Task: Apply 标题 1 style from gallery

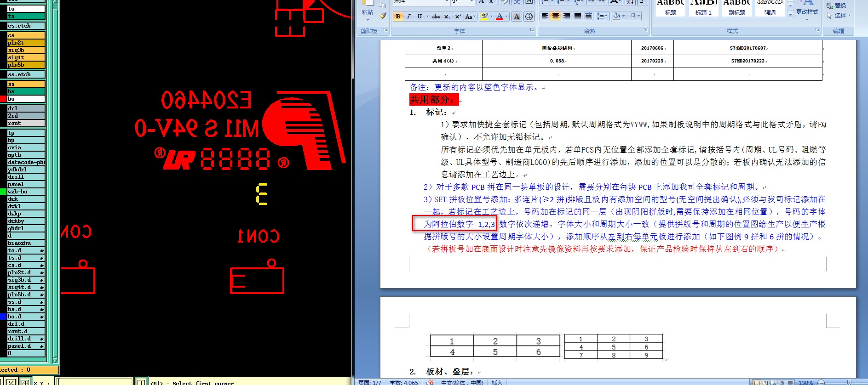Action: tap(704, 8)
